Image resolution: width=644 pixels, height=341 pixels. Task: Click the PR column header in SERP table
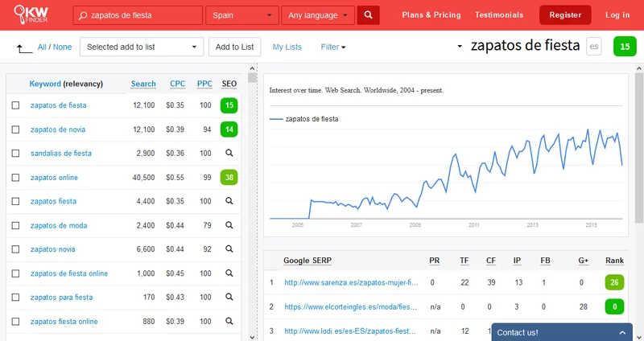[434, 261]
